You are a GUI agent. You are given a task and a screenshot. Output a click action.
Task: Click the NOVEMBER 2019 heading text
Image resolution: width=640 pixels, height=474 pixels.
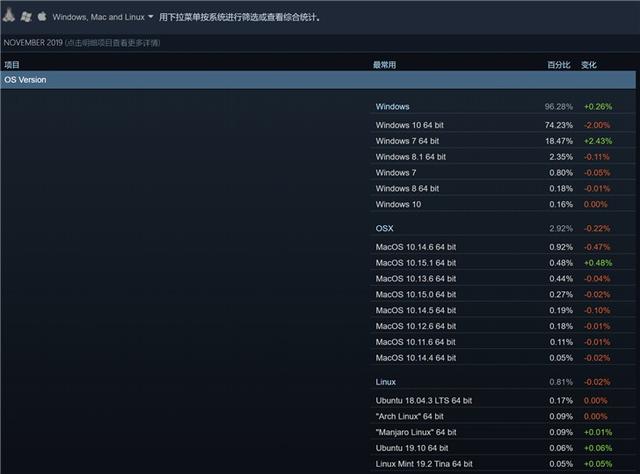click(x=33, y=42)
